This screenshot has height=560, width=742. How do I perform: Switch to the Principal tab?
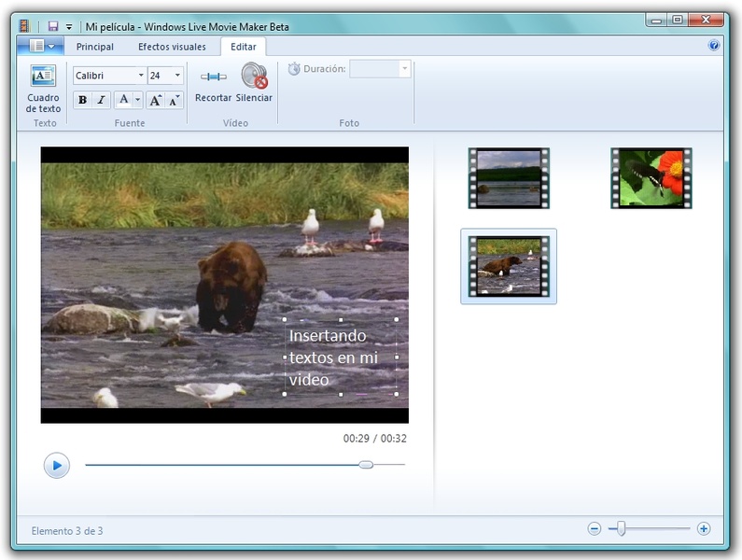tap(95, 47)
